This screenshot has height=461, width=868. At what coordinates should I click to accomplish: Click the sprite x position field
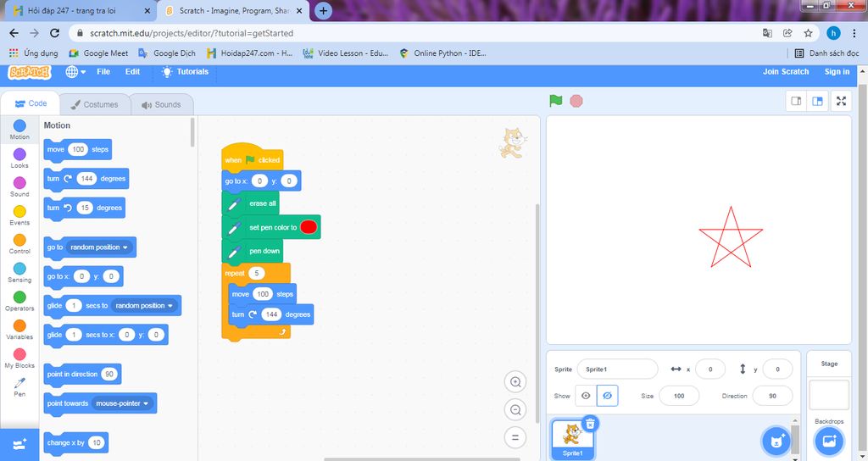click(710, 369)
